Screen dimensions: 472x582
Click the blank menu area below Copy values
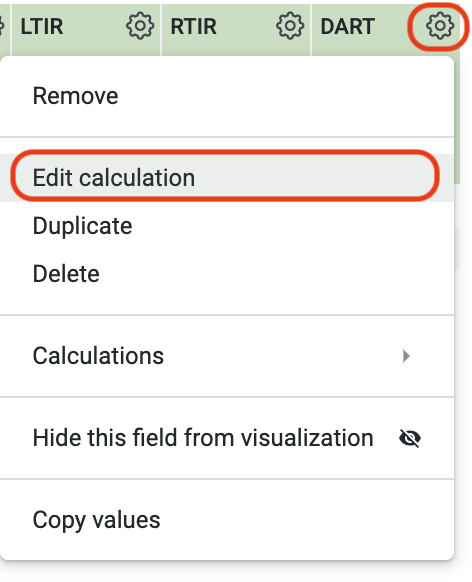click(x=227, y=550)
